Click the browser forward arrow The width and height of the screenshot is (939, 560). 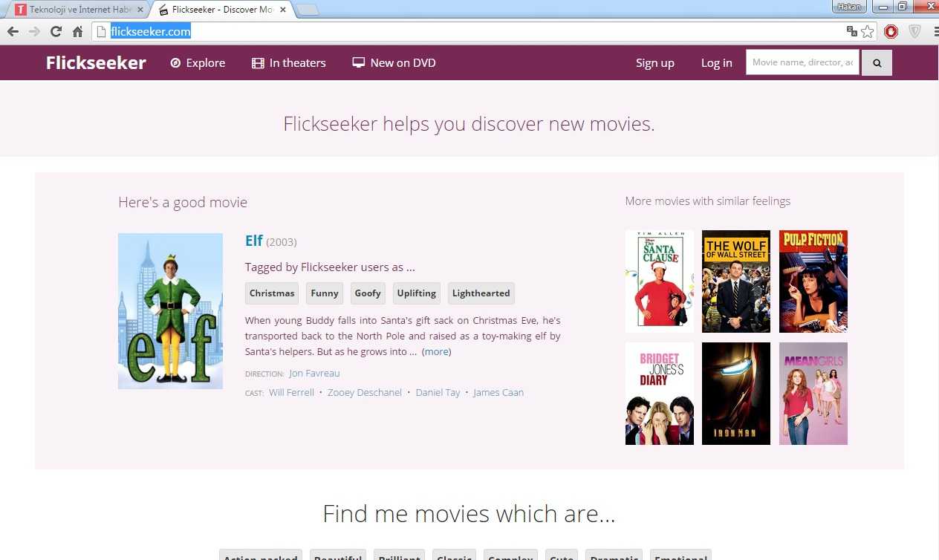point(34,31)
